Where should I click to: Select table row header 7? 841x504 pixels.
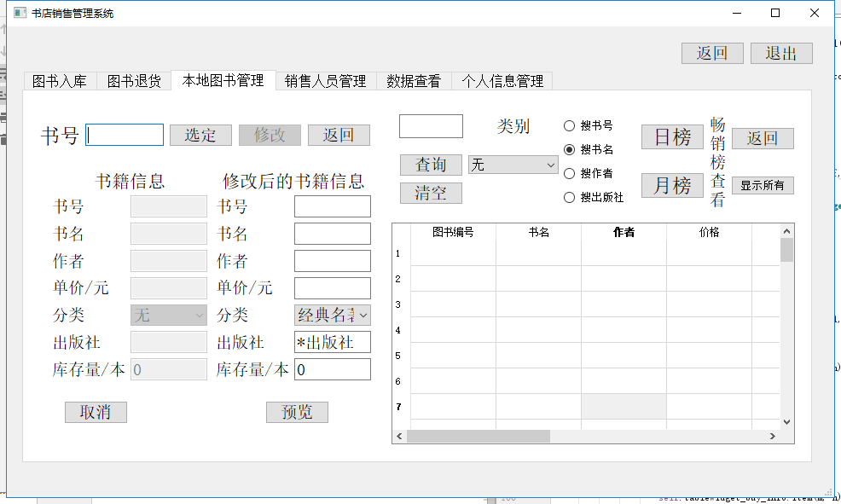coord(401,407)
